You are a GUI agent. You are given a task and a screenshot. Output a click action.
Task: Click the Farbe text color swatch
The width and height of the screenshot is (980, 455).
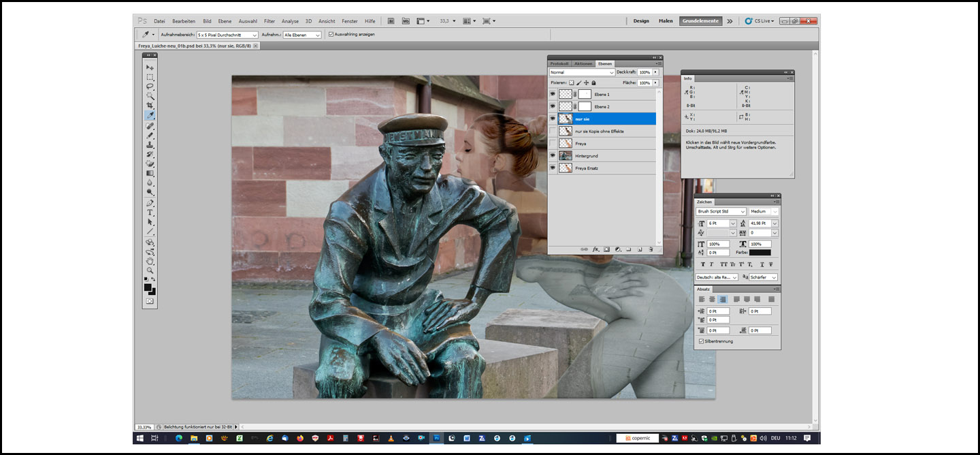(x=760, y=253)
